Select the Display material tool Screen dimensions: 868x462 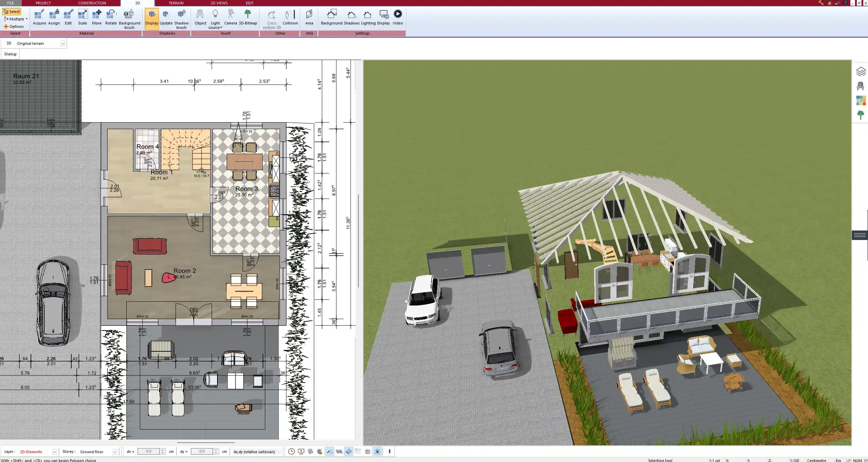[152, 17]
